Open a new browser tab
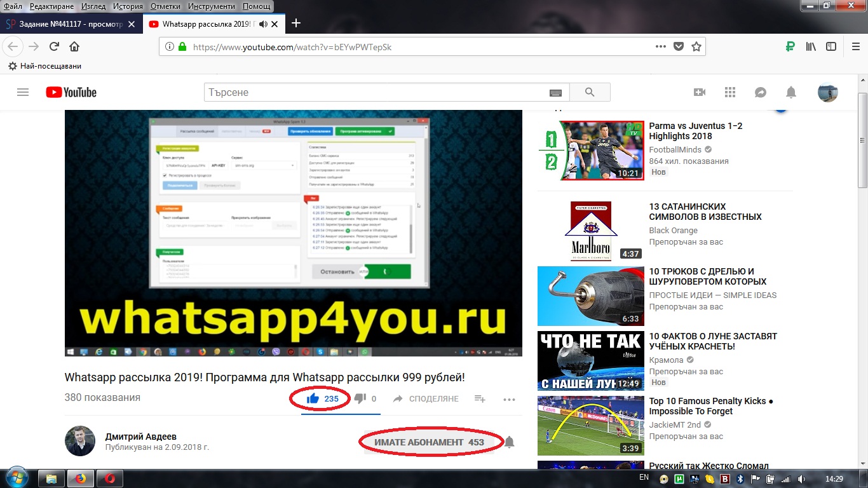The width and height of the screenshot is (868, 488). (x=295, y=24)
